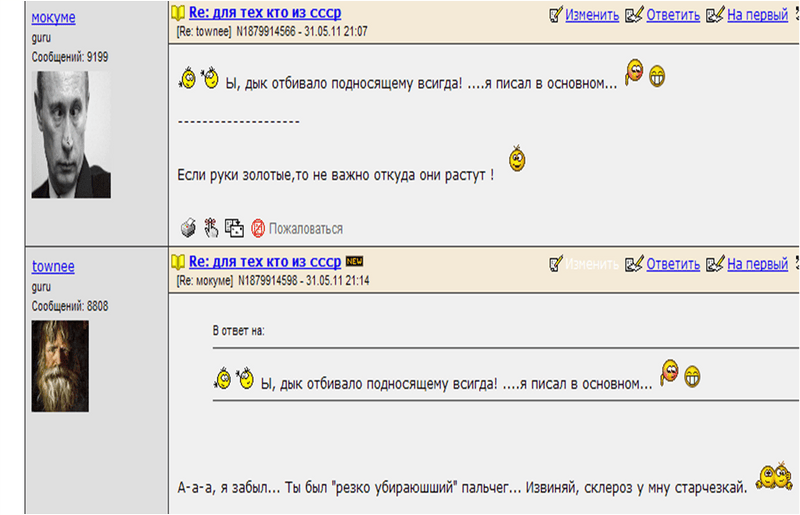The height and width of the screenshot is (515, 800).
Task: Click smiley emoticon after мокуме's signature line
Action: tap(517, 159)
